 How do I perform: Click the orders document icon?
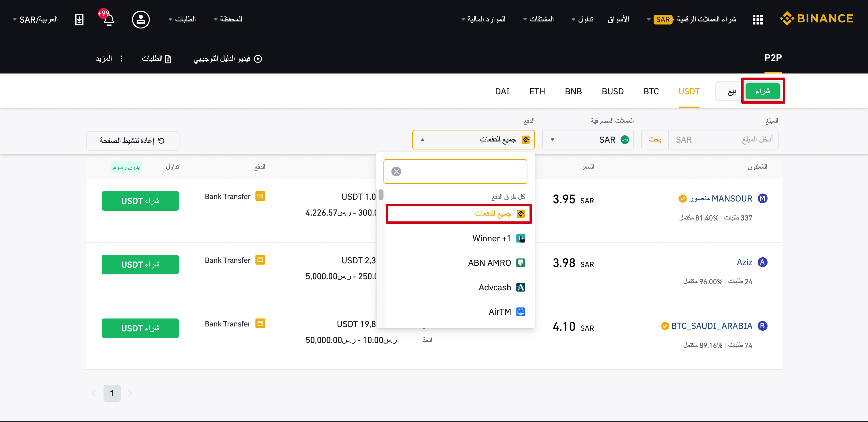pos(168,59)
